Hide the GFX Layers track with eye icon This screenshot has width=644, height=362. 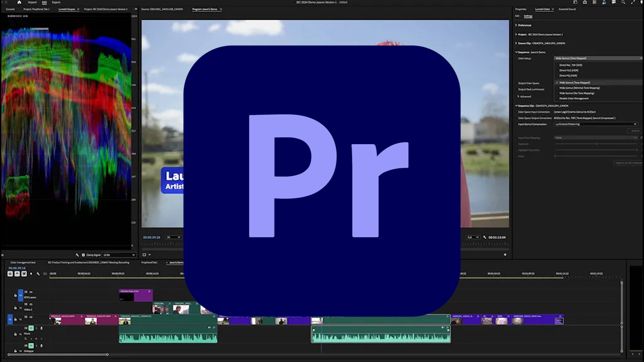tap(31, 292)
